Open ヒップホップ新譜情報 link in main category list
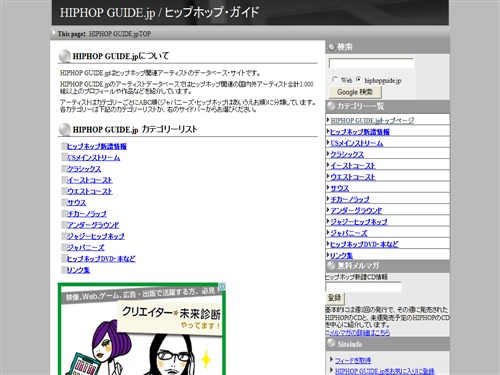The width and height of the screenshot is (500, 375). coord(97,146)
